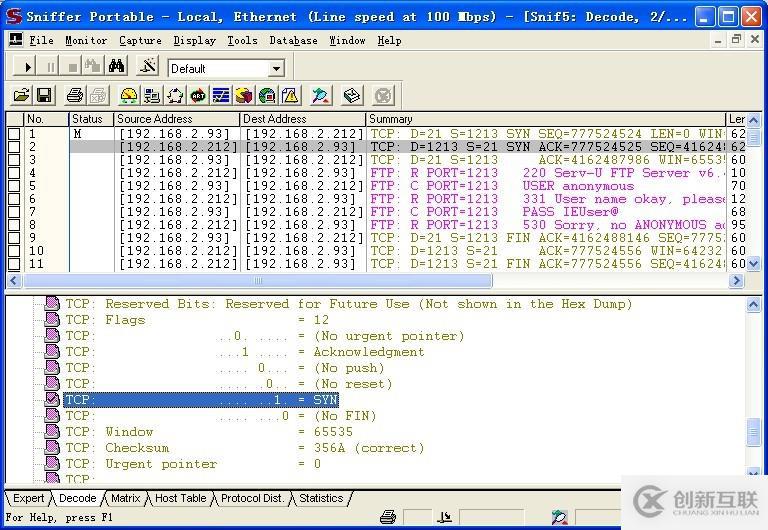Switch to the Protocol Dist. tab

(252, 498)
